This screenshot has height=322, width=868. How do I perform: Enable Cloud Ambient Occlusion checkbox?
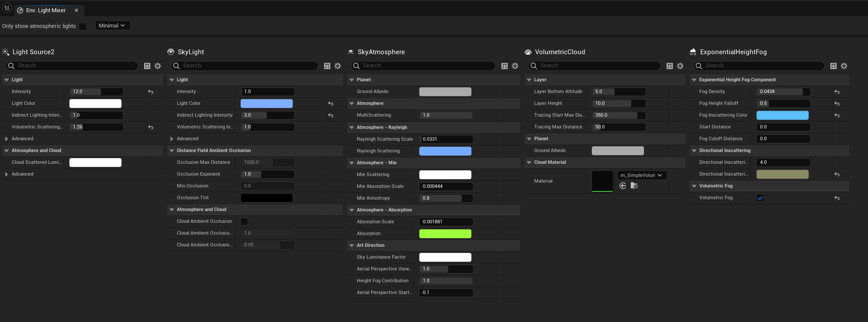(244, 222)
